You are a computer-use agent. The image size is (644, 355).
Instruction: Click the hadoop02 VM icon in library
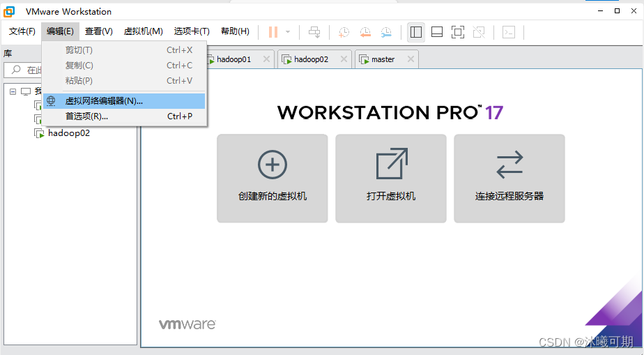(x=39, y=133)
